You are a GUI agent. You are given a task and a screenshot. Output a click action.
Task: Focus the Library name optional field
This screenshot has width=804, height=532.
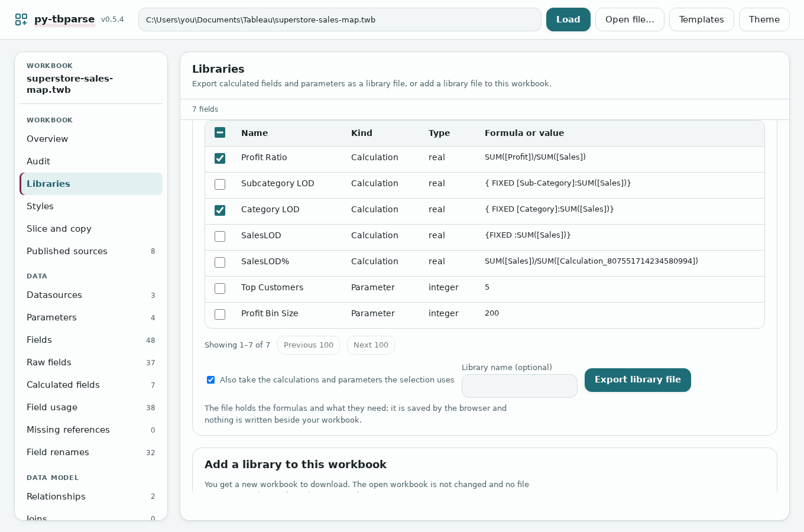(x=520, y=386)
